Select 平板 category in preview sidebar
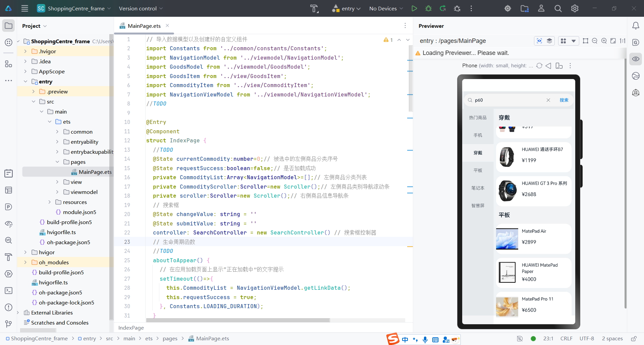 [478, 170]
